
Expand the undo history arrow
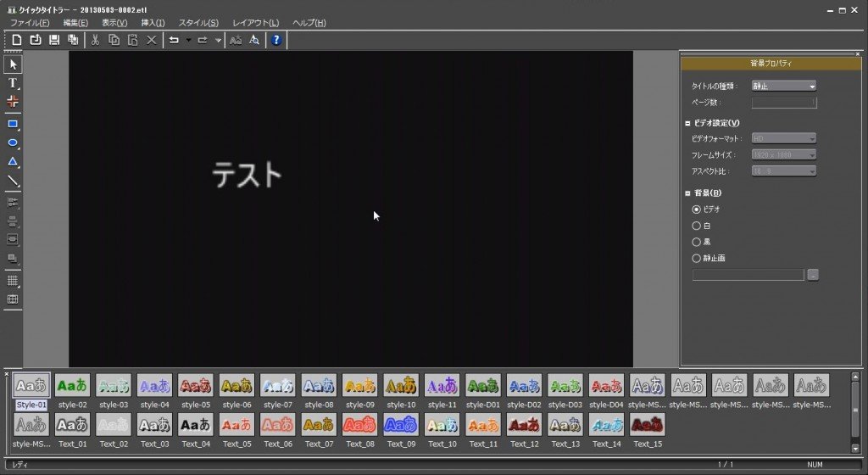pyautogui.click(x=188, y=40)
